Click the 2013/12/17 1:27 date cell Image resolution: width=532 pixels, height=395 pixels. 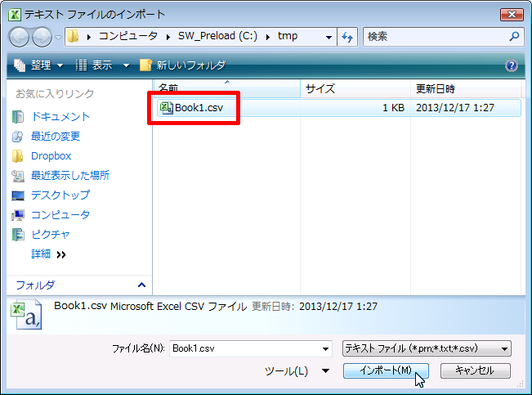tap(455, 108)
